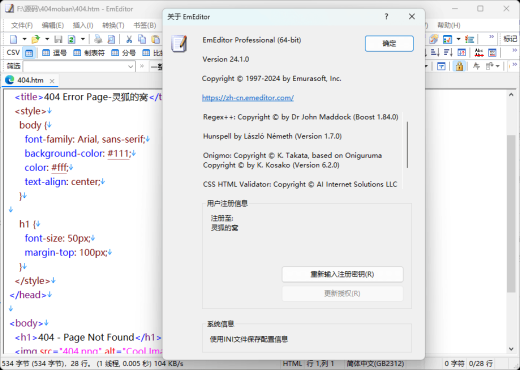The width and height of the screenshot is (520, 370).
Task: Expand the New file dropdown arrow
Action: coord(24,39)
